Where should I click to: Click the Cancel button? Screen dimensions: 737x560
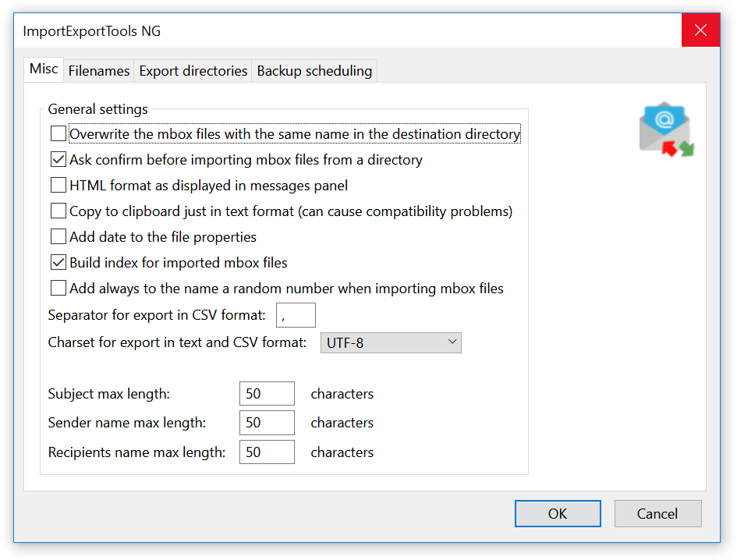point(657,513)
